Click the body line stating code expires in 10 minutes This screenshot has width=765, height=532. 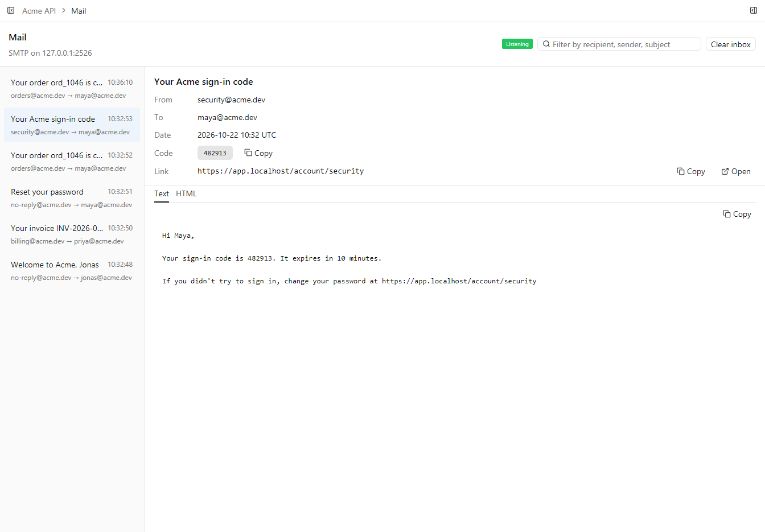pyautogui.click(x=272, y=258)
